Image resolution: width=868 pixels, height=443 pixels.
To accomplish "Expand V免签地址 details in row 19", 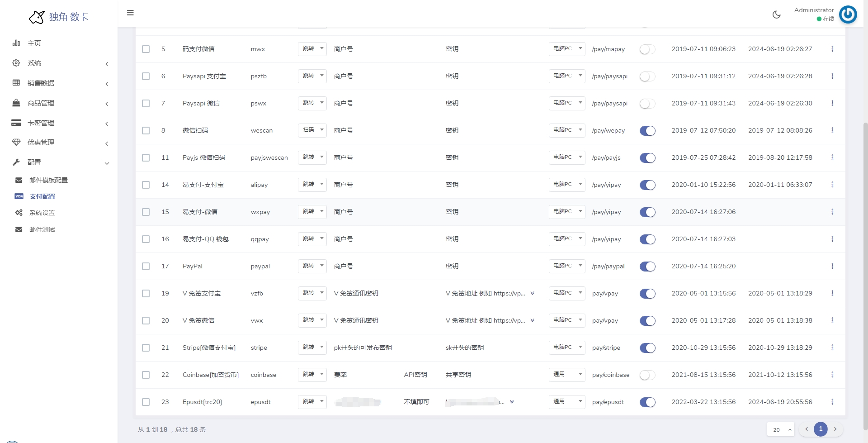I will [532, 293].
